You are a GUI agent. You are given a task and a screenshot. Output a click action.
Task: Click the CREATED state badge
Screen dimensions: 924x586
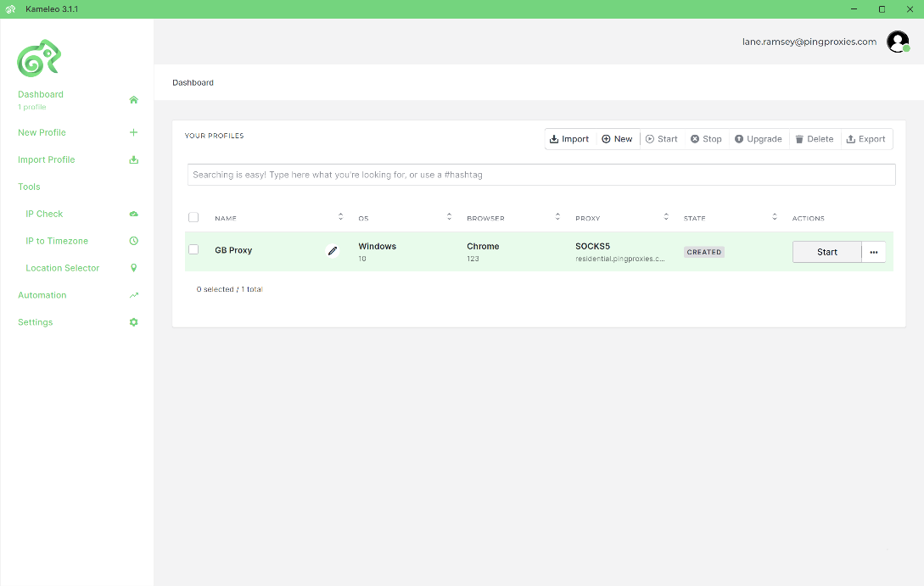(704, 252)
